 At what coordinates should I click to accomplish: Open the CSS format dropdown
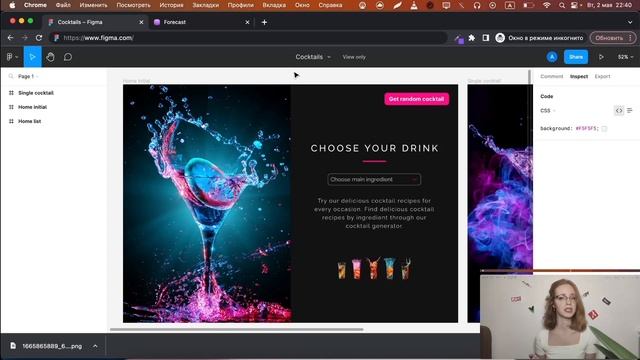click(x=548, y=111)
